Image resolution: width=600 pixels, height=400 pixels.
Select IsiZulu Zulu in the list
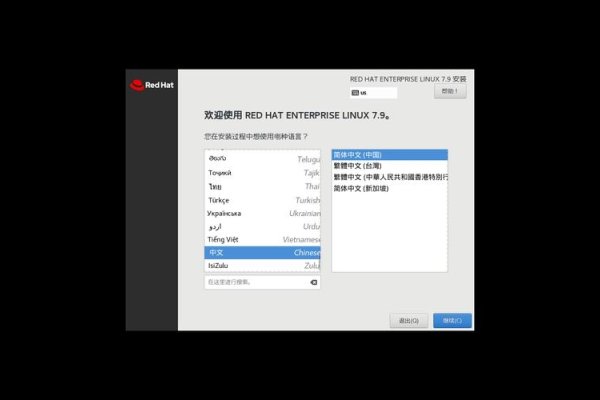pyautogui.click(x=262, y=266)
